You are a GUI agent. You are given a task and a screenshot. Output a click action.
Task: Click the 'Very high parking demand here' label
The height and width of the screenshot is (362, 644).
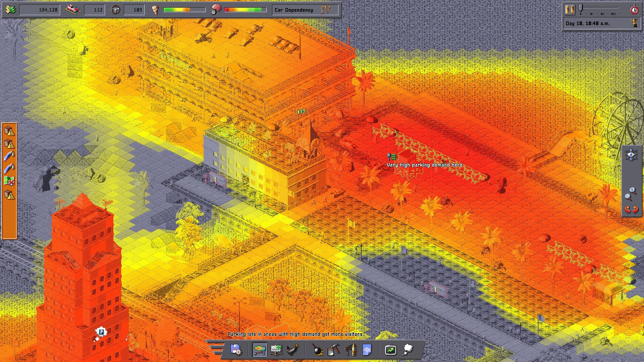point(425,165)
